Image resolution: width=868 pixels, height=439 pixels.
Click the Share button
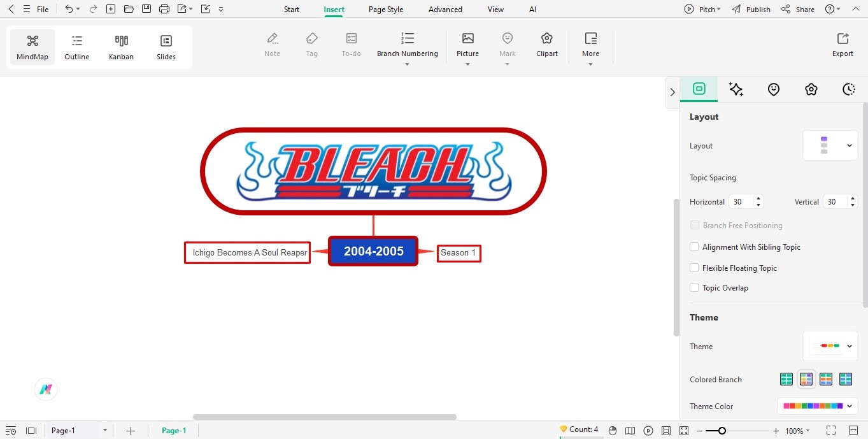798,10
